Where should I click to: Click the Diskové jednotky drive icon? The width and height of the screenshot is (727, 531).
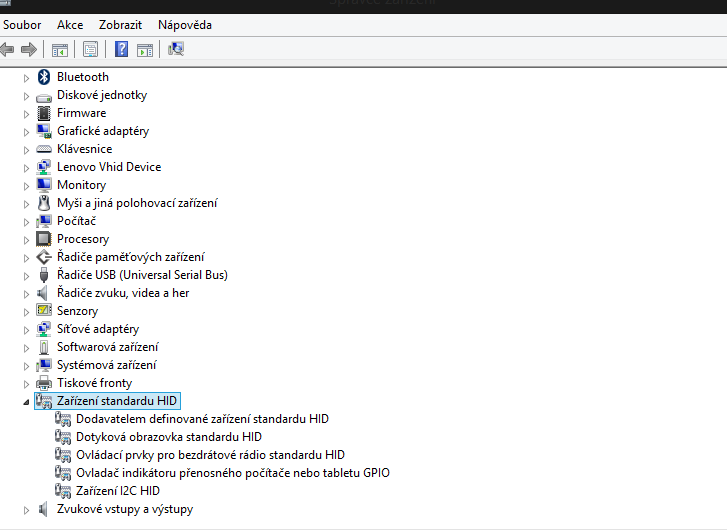point(44,97)
